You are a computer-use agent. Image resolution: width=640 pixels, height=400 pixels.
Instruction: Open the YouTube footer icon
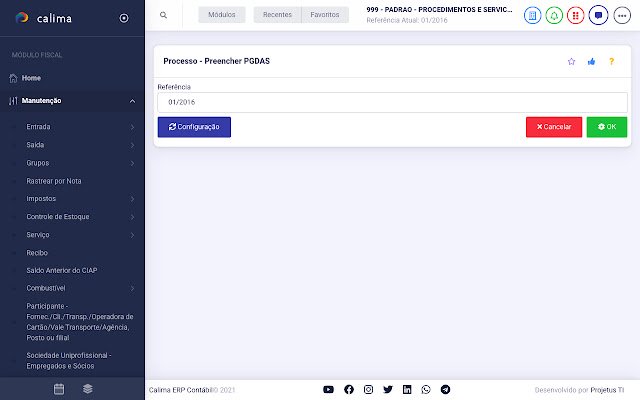pyautogui.click(x=329, y=389)
